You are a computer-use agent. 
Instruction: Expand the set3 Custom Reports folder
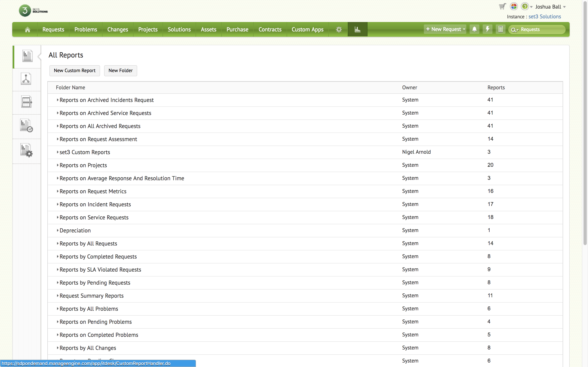coord(58,152)
